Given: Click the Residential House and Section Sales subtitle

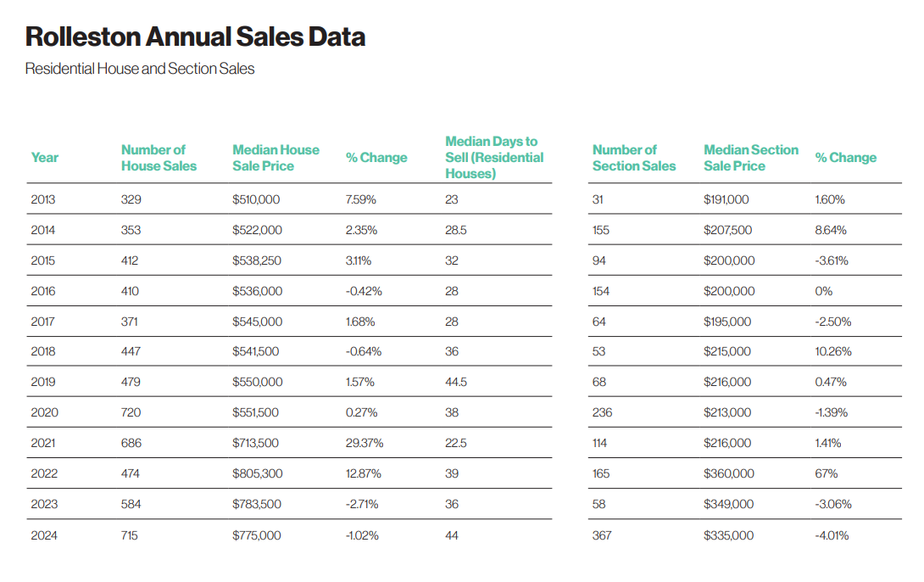Looking at the screenshot, I should coord(140,69).
